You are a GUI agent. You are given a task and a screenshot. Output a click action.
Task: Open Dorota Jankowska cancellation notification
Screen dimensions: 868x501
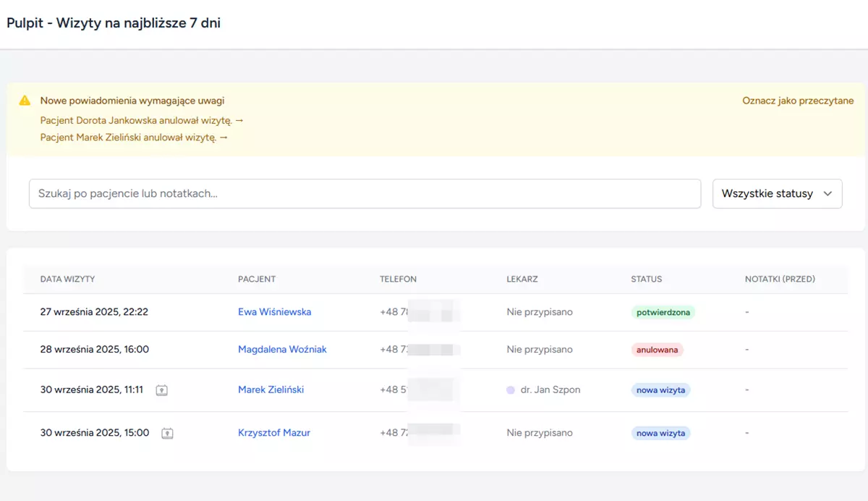[142, 120]
